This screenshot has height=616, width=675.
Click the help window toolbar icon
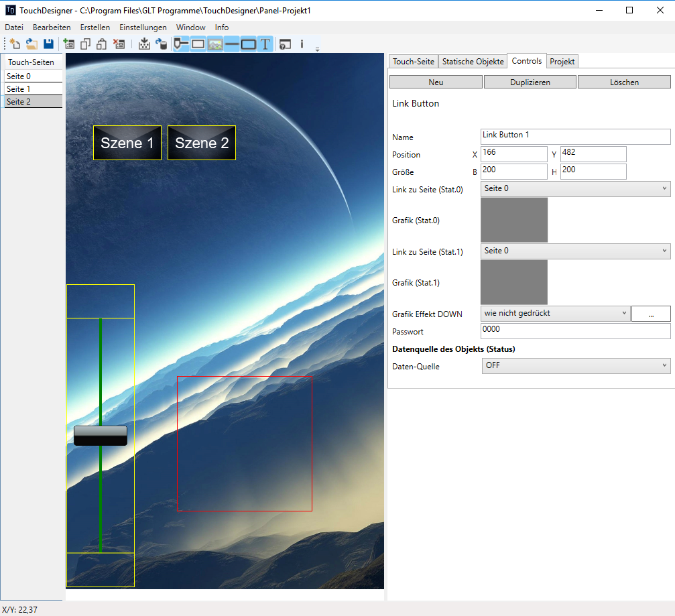285,44
